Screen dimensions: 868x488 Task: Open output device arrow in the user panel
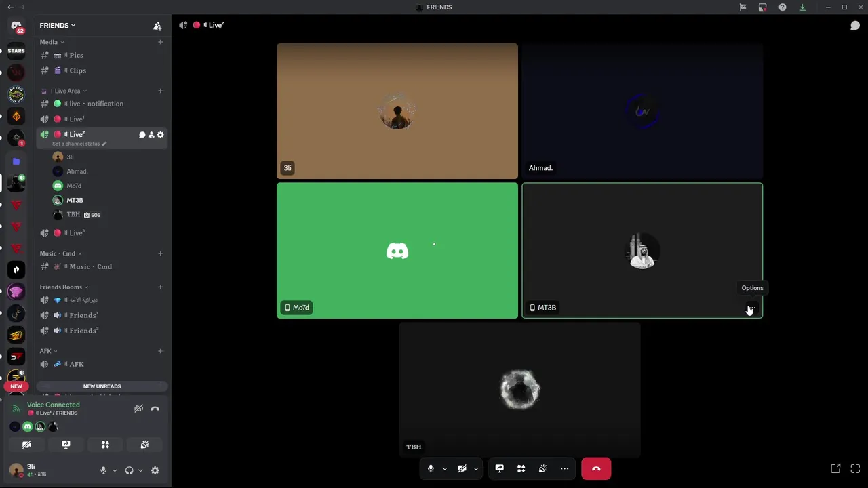click(x=140, y=470)
